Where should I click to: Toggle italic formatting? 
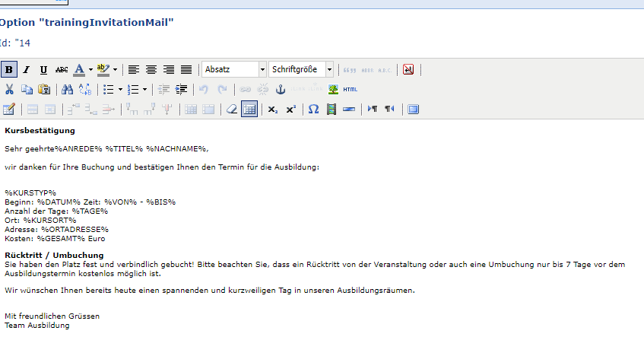click(27, 69)
